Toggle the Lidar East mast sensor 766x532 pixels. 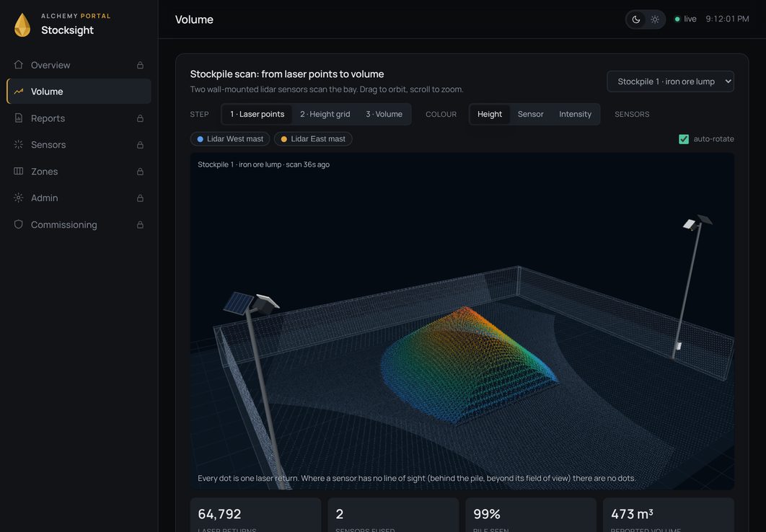point(313,139)
